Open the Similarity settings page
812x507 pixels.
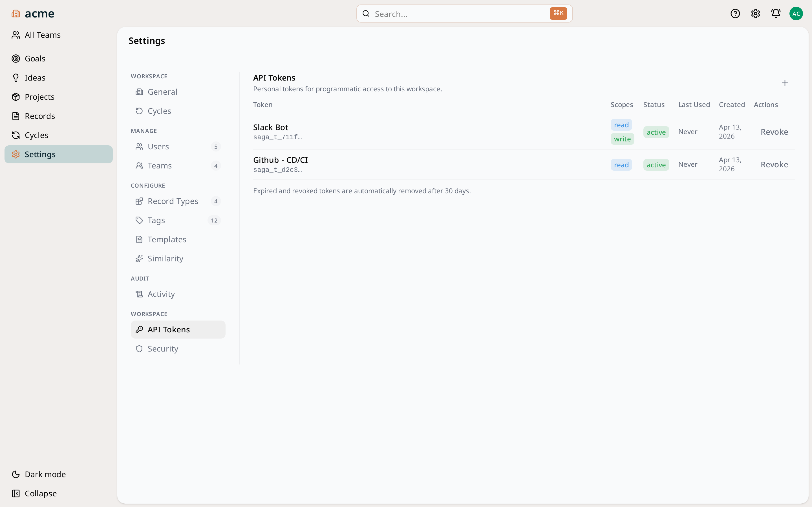click(165, 259)
